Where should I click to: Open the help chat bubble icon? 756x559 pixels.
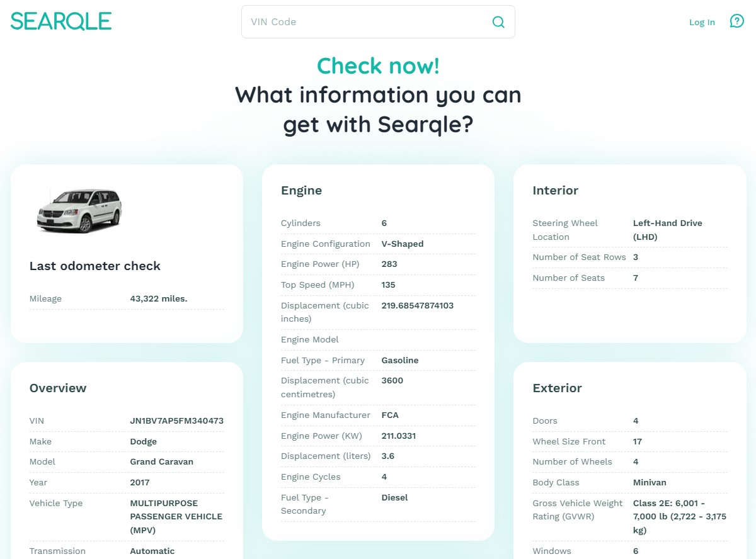[x=736, y=21]
